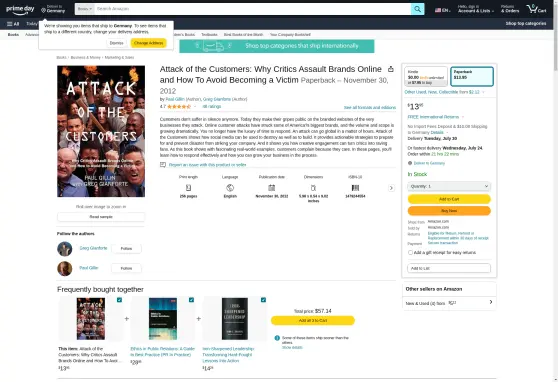558x382 pixels.
Task: Click the share icon beside title
Action: [391, 69]
